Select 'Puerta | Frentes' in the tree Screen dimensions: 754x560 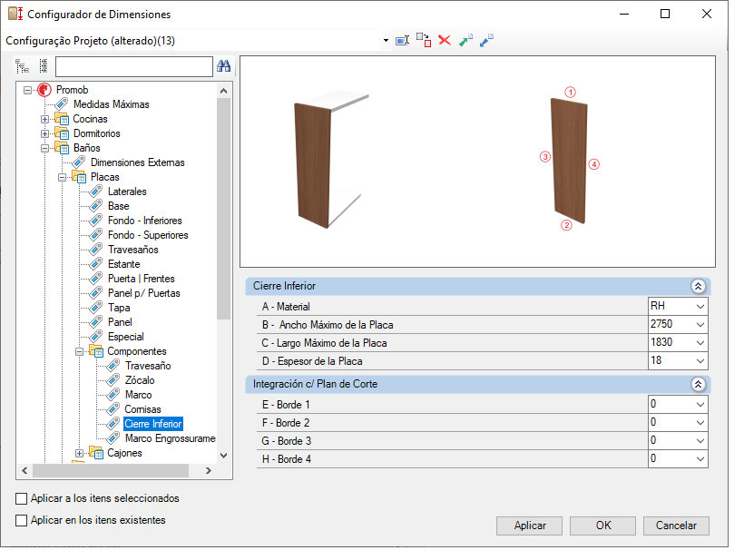[142, 279]
